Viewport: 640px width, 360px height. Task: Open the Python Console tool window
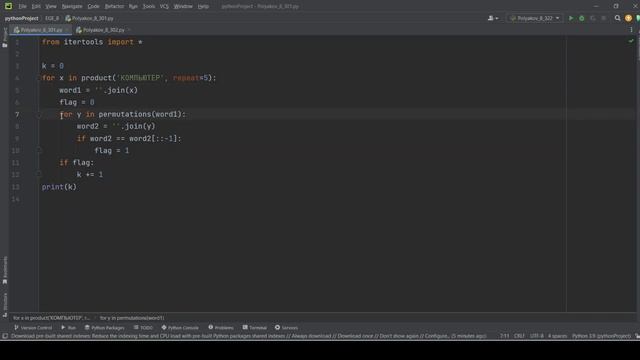click(x=180, y=327)
